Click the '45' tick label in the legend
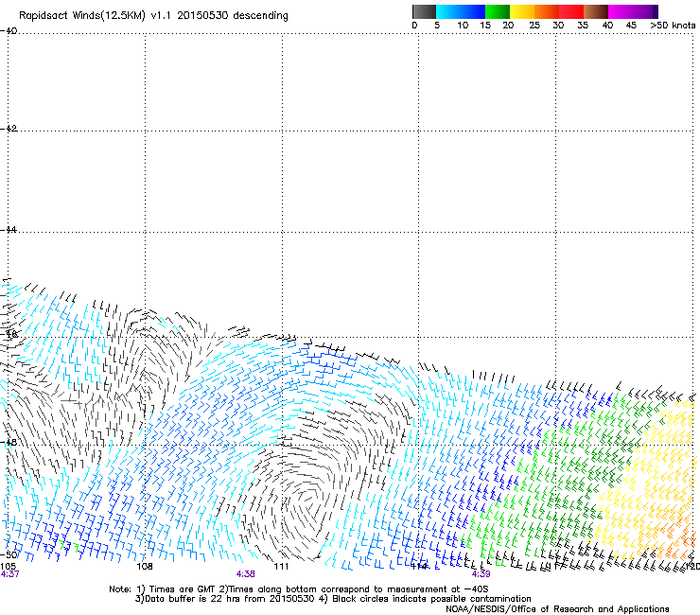Viewport: 700px width, 615px height. coord(631,25)
